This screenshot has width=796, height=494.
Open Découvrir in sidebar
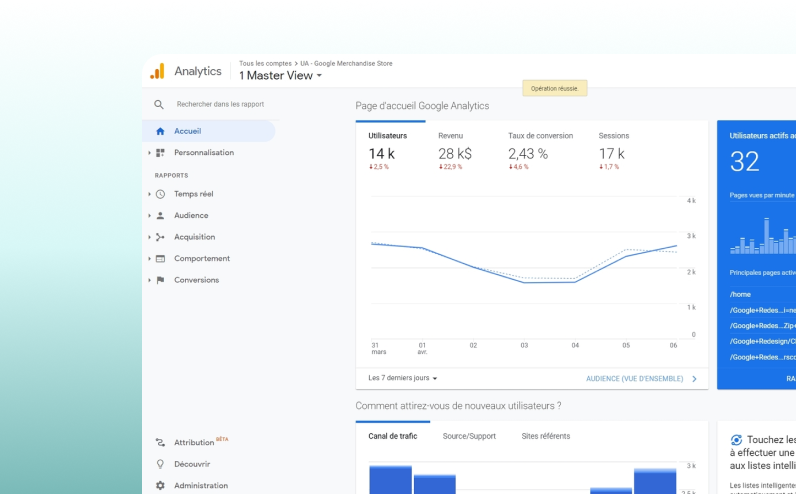click(x=192, y=464)
